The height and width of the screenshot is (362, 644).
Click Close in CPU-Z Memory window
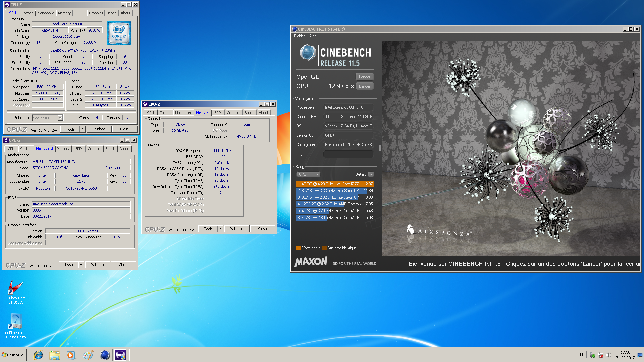coord(262,229)
